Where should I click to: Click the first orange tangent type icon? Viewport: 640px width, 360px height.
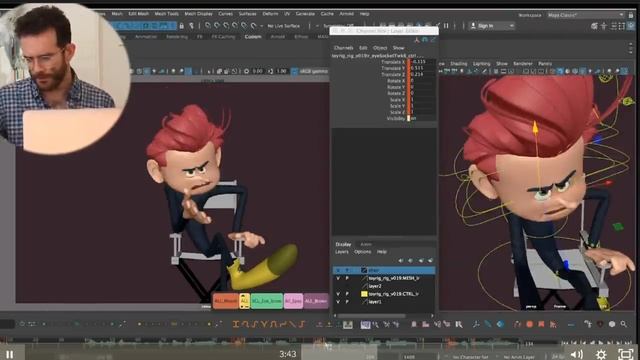tap(236, 324)
